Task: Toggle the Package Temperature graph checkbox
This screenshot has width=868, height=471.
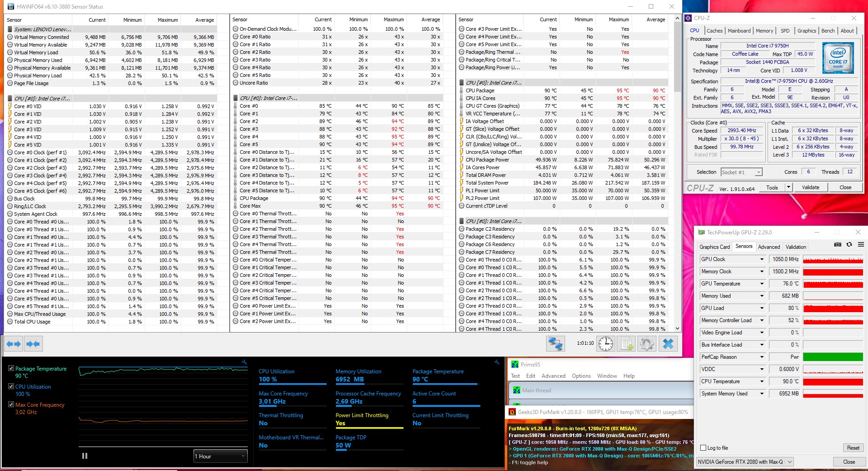Action: [x=11, y=368]
